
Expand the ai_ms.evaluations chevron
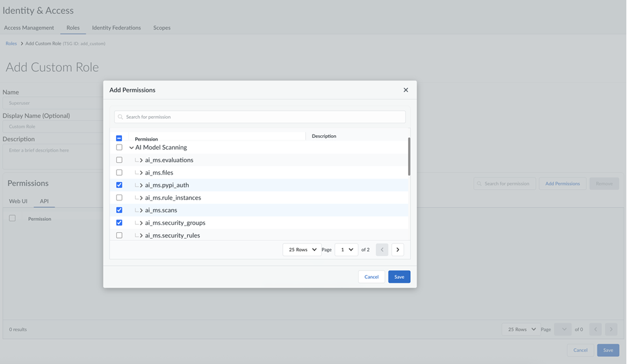[141, 160]
